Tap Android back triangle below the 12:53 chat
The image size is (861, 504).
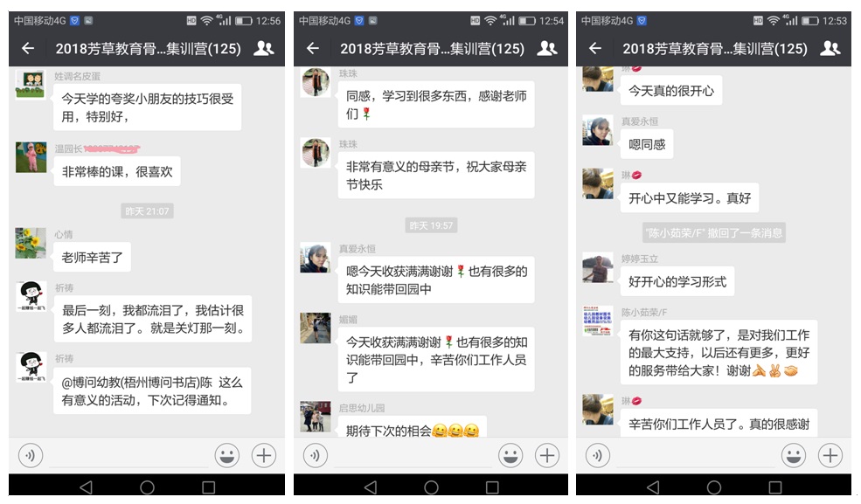[x=653, y=487]
